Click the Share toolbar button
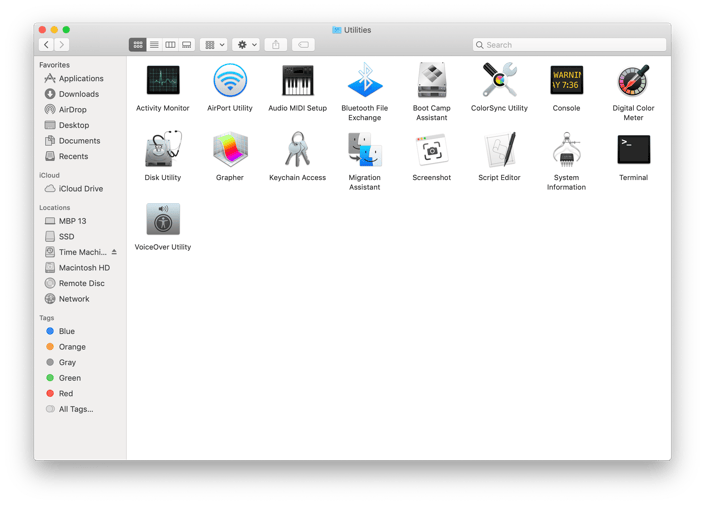The width and height of the screenshot is (705, 505). 276,45
